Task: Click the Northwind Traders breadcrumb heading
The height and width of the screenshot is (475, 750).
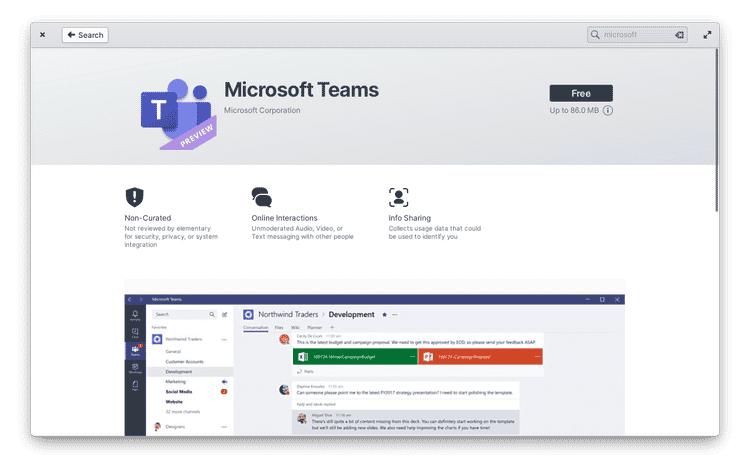Action: (x=288, y=315)
